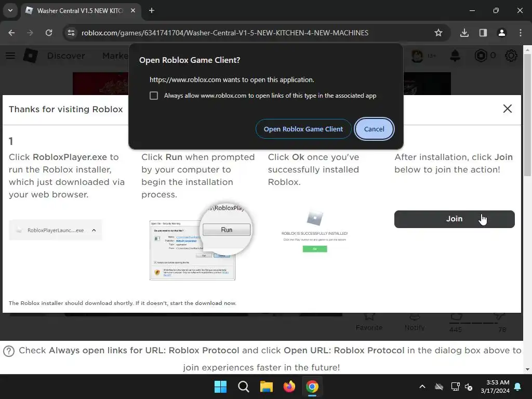
Task: Open Chrome downloads icon
Action: coord(464,33)
